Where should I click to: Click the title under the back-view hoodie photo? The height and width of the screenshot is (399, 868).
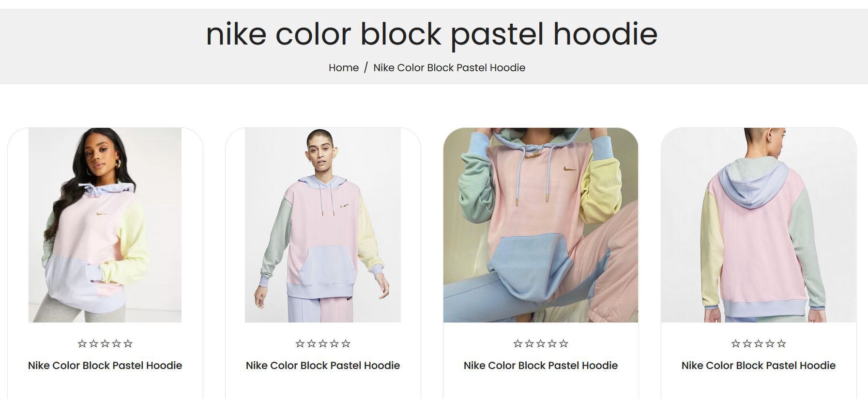[x=759, y=366]
